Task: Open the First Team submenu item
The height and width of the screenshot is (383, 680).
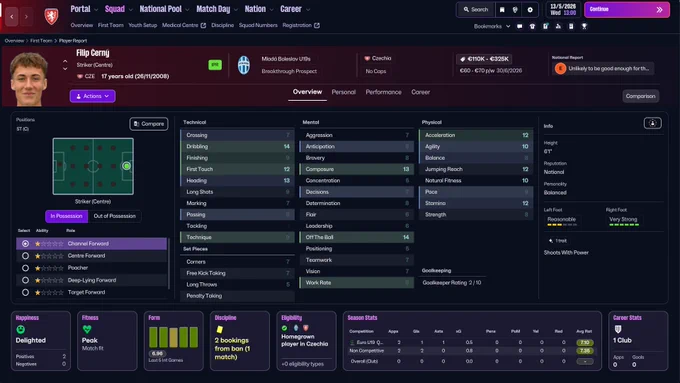Action: [111, 26]
